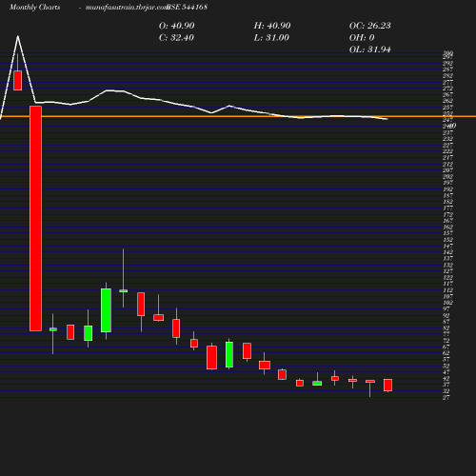Click the tallest red candlestick body
Viewport: 476px width, 476px height.
tap(35, 219)
